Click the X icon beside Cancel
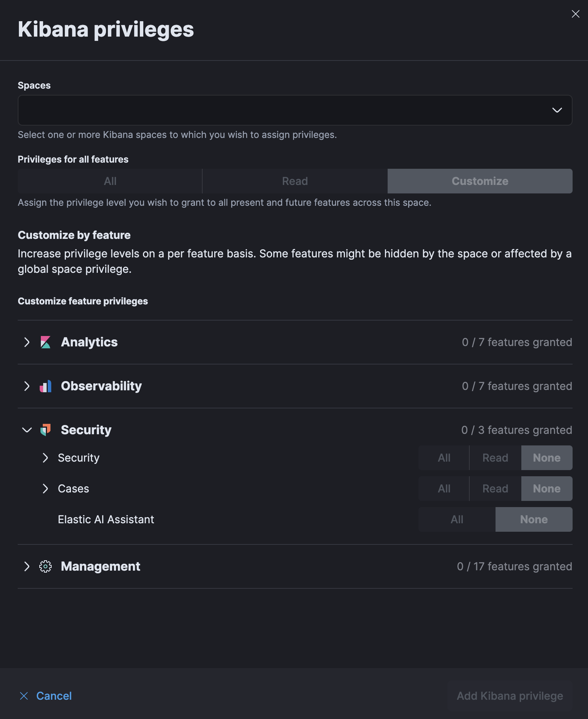 (24, 696)
